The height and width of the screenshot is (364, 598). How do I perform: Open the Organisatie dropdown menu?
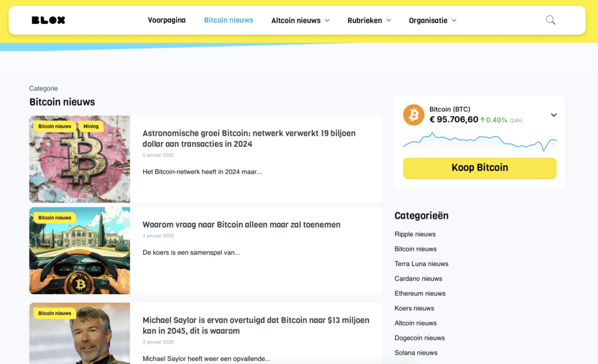432,20
